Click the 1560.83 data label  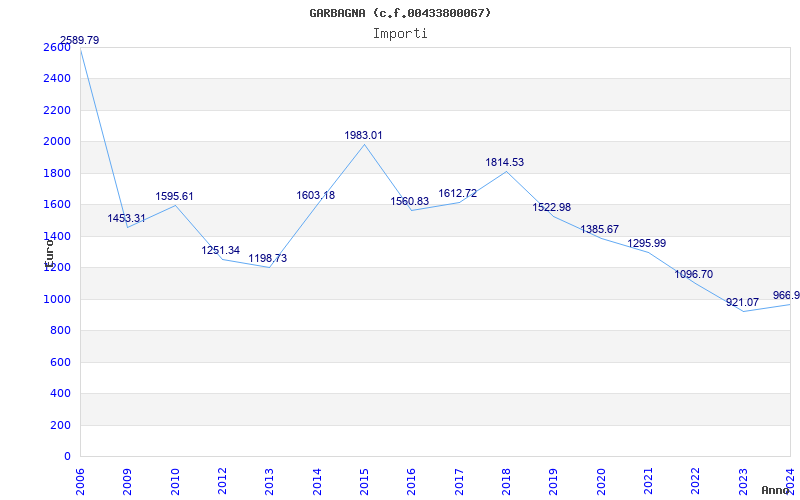410,202
